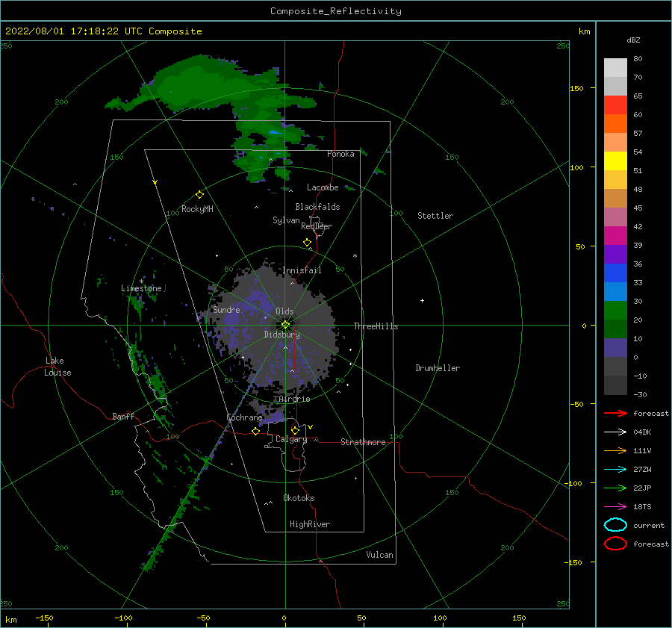This screenshot has width=672, height=628.
Task: Click the Stettler label
Action: (x=435, y=216)
